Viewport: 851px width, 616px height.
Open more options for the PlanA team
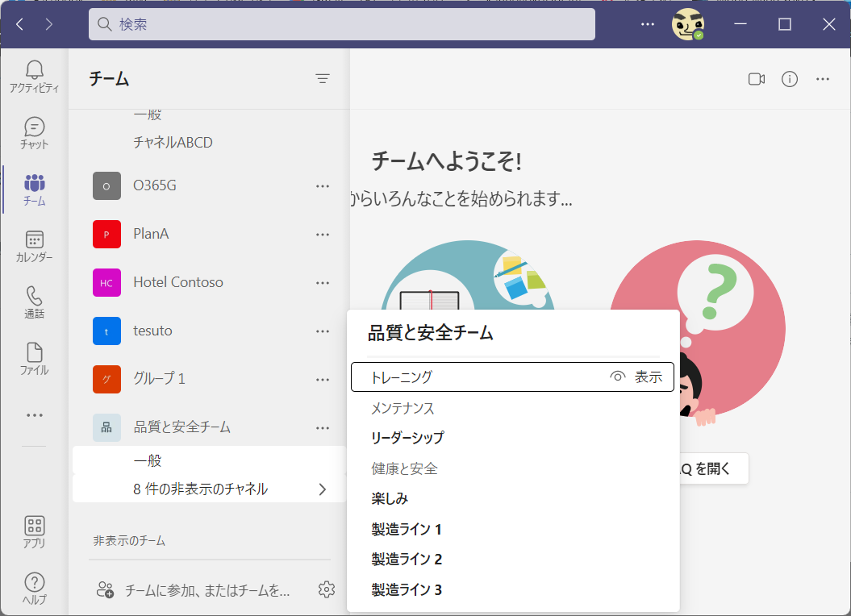point(323,234)
